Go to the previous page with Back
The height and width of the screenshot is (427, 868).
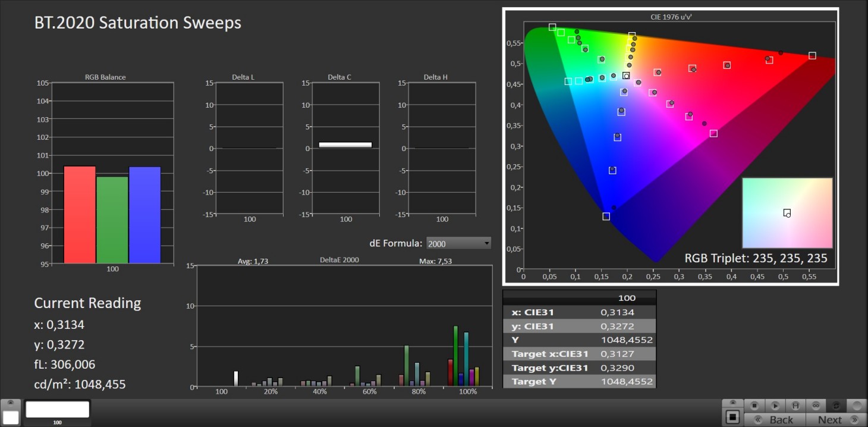[775, 420]
